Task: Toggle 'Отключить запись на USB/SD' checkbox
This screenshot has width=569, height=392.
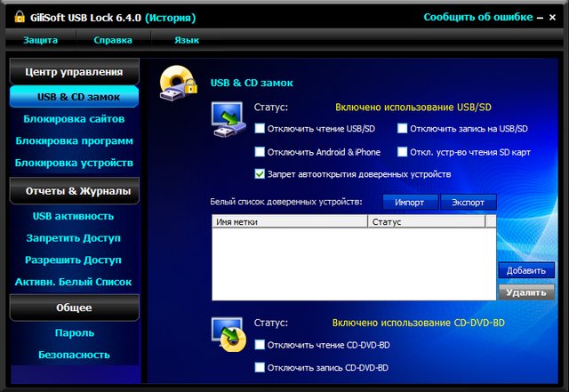Action: click(403, 129)
